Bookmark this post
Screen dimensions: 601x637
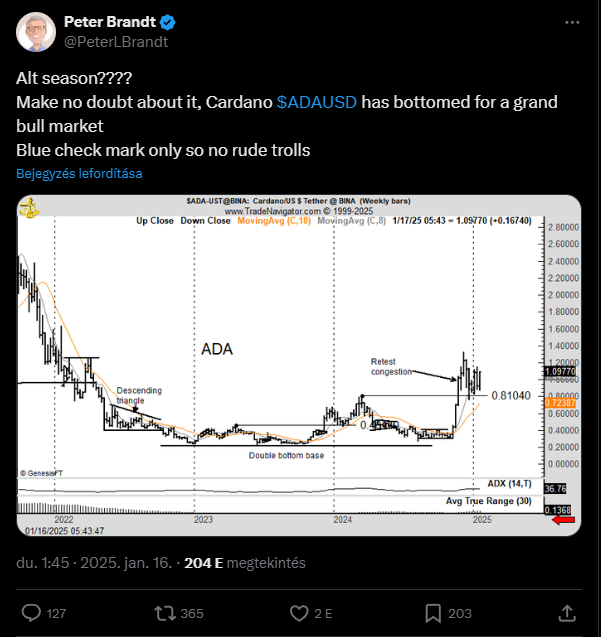[433, 613]
